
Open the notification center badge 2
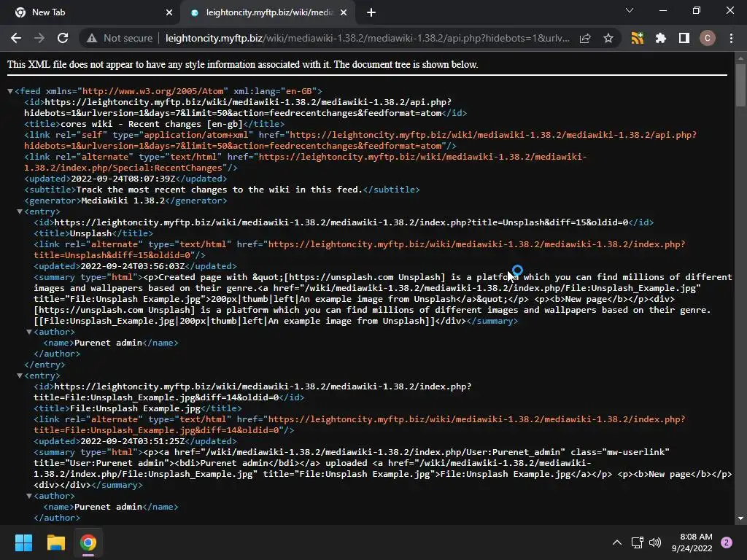point(727,542)
